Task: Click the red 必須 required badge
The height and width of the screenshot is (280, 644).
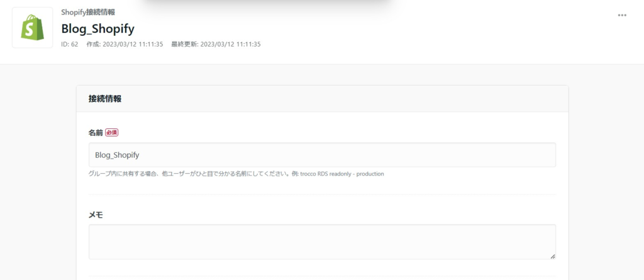Action: coord(111,133)
